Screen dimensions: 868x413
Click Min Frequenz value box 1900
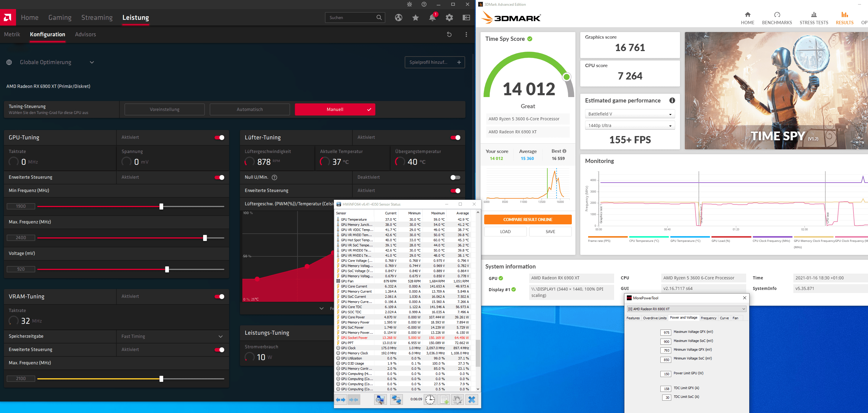pos(21,206)
